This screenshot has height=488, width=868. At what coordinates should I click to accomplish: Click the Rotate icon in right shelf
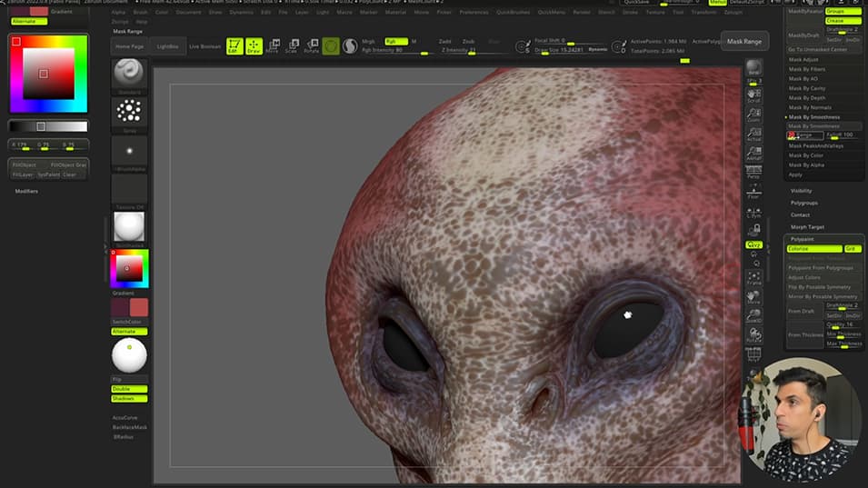coord(753,334)
